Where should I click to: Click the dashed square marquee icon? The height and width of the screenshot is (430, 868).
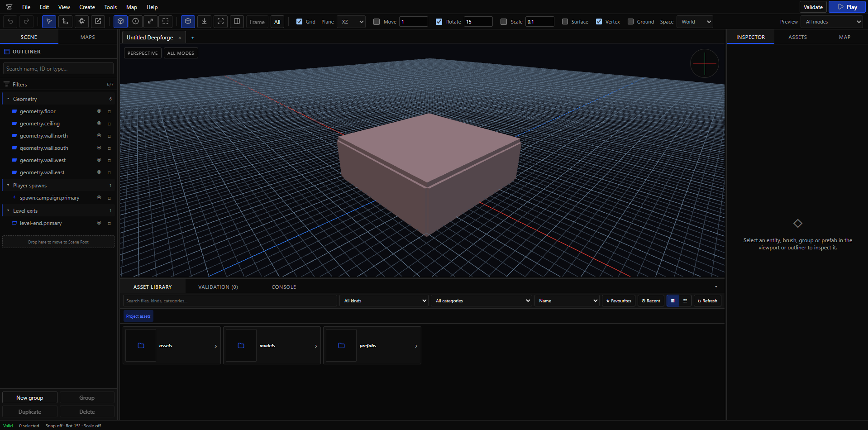[x=166, y=21]
